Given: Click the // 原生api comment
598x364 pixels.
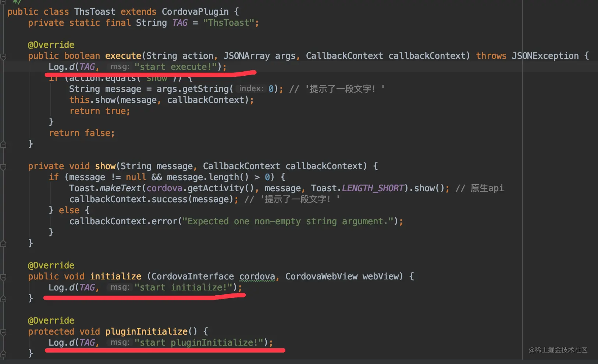Looking at the screenshot, I should point(480,188).
